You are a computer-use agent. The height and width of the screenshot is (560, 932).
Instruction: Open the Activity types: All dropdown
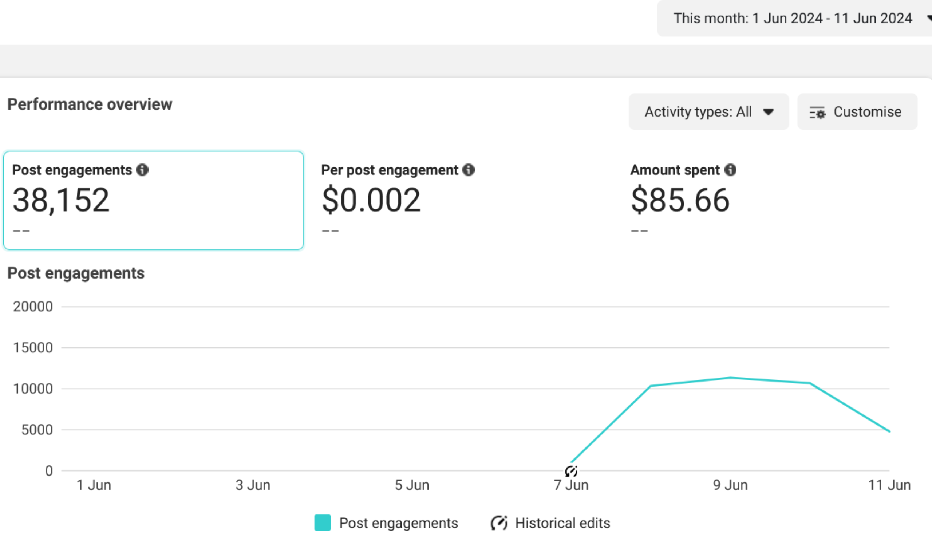point(708,112)
